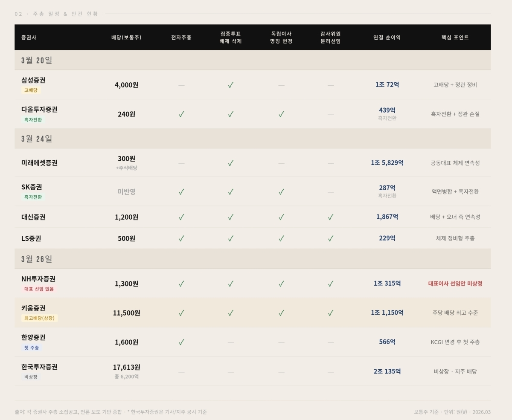Screen dimensions: 512x420
Task: Click 대신증권's 감사위원 분리선임 checkmark
Action: point(331,217)
